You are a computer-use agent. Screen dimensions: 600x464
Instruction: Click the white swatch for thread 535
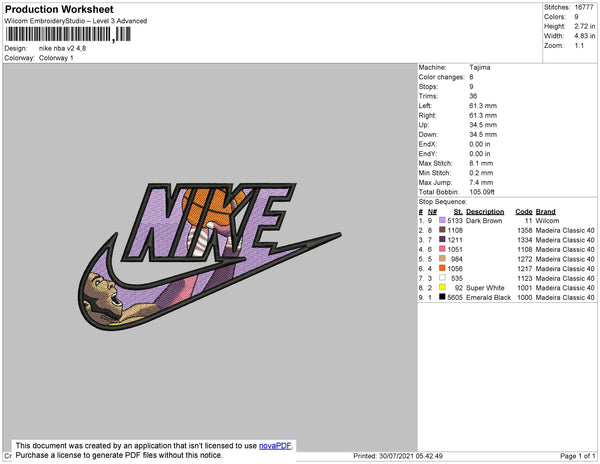[x=442, y=278]
